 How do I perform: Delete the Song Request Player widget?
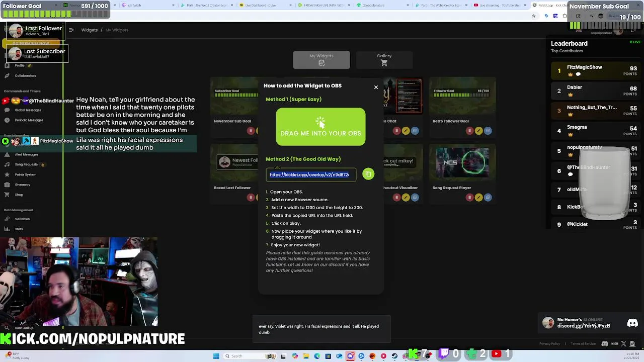[x=469, y=197]
